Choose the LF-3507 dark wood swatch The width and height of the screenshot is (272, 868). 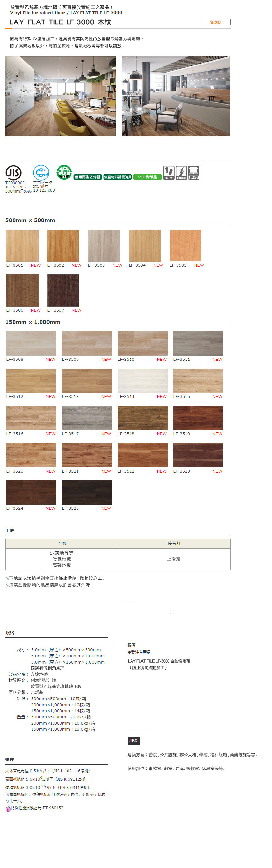[x=63, y=290]
